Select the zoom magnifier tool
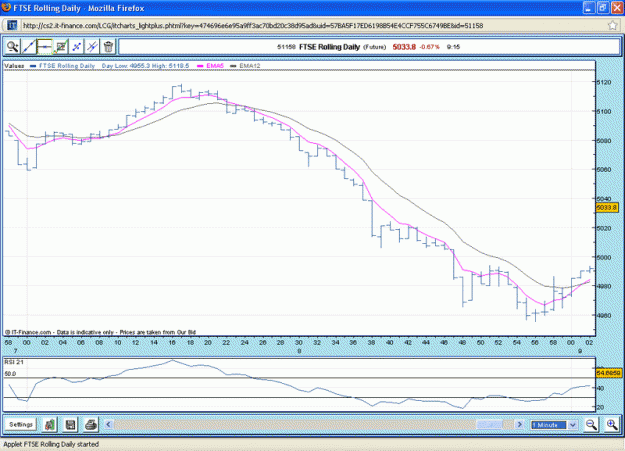Image resolution: width=625 pixels, height=451 pixels. [12, 47]
